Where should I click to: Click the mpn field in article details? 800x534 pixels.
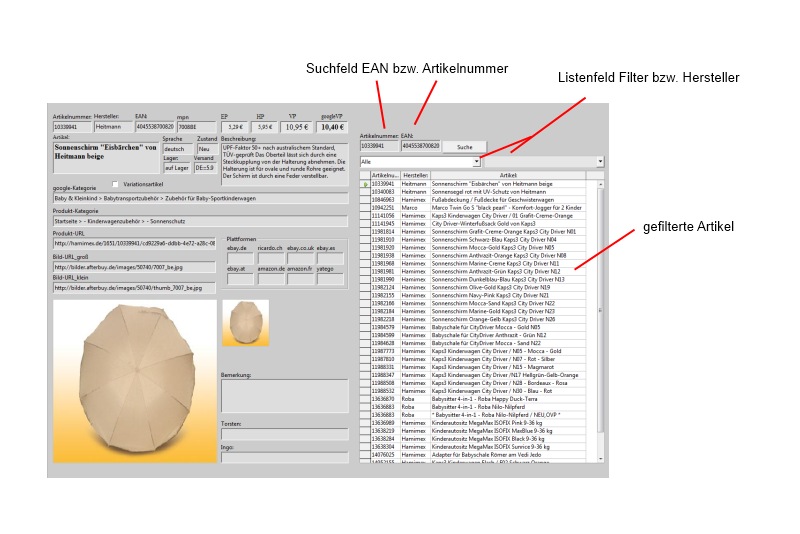pos(196,127)
